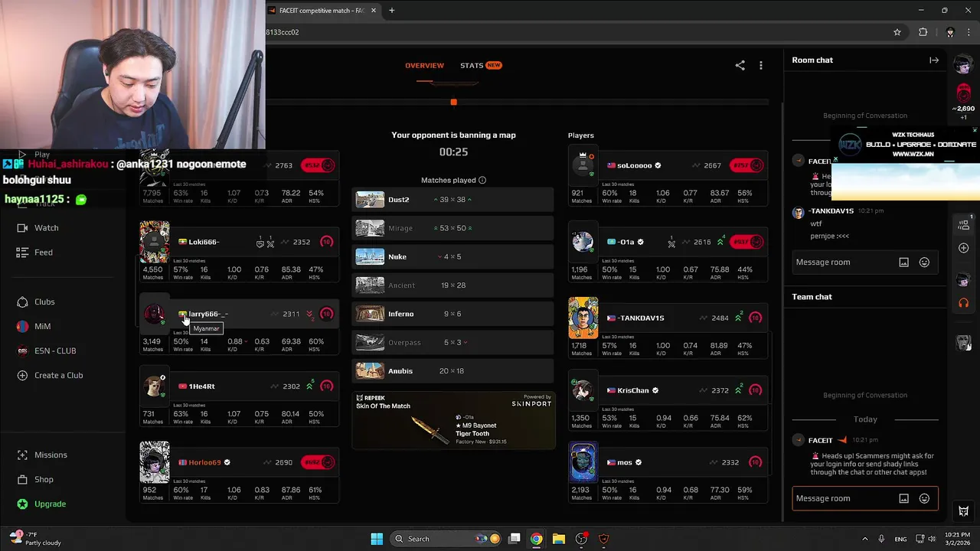Switch to the STATS tab
This screenshot has height=551, width=980.
click(481, 66)
